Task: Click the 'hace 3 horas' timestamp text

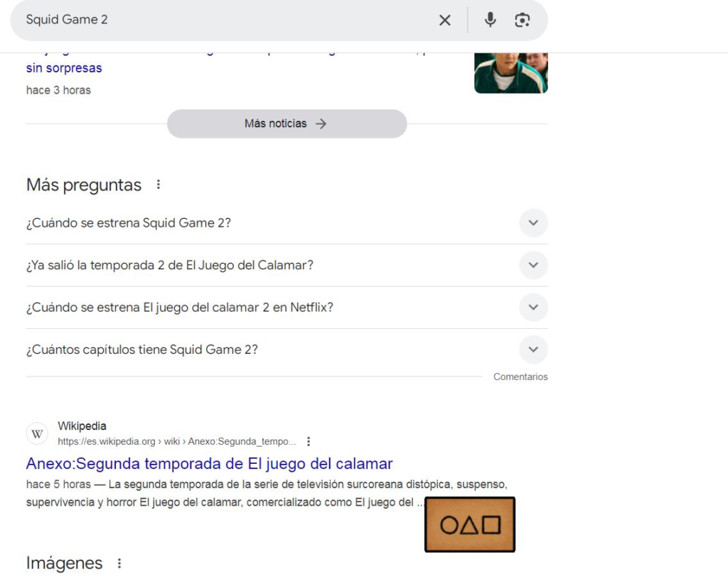Action: tap(58, 90)
